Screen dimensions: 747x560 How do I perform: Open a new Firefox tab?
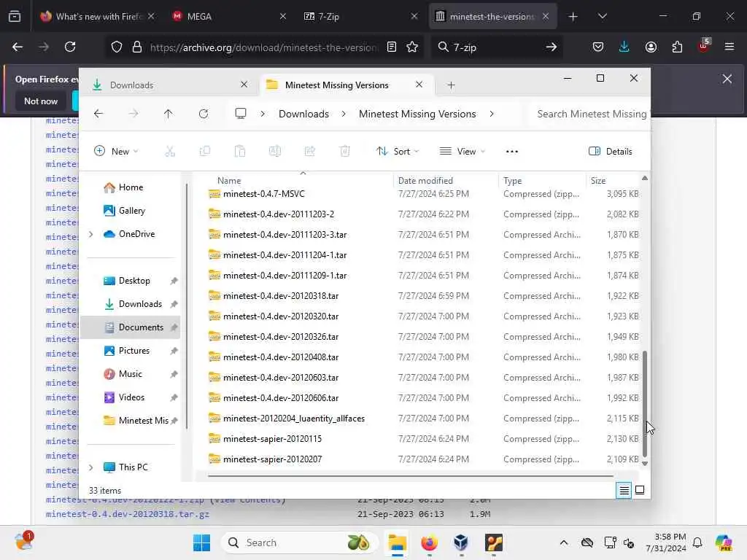point(573,16)
